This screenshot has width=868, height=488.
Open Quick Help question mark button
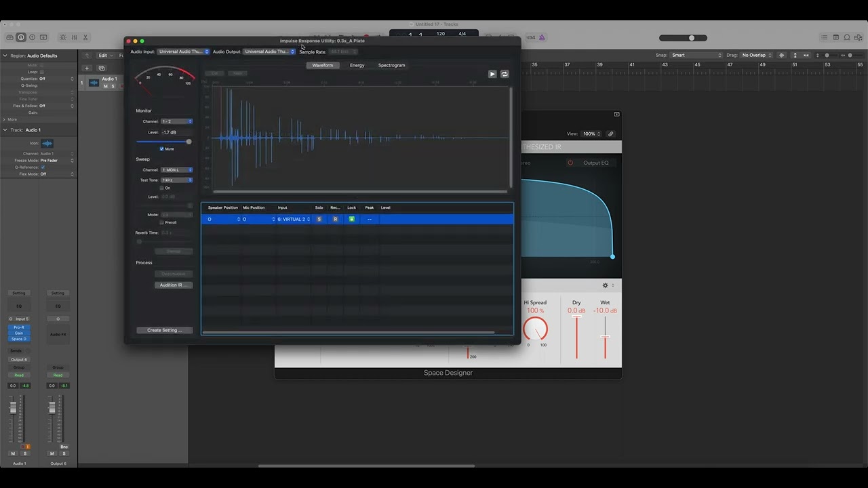(x=32, y=37)
